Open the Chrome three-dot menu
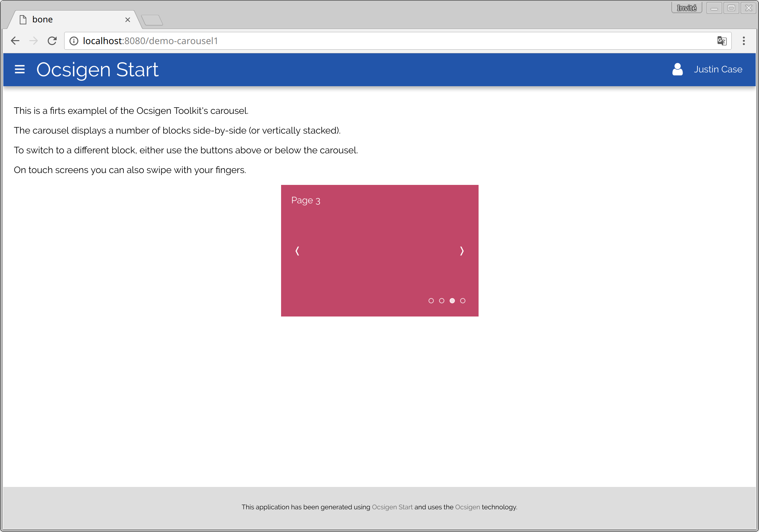Viewport: 759px width, 532px height. pyautogui.click(x=744, y=41)
